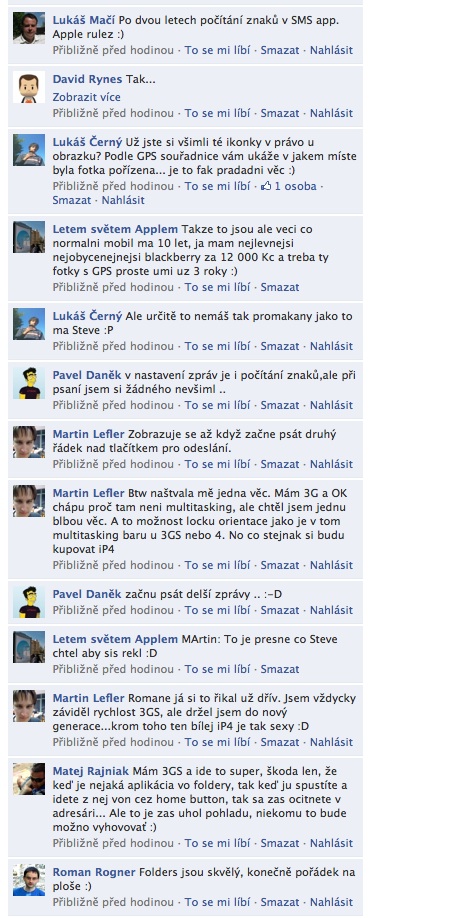
Task: Open Lukáš Mačí's profile picture
Action: 29,28
